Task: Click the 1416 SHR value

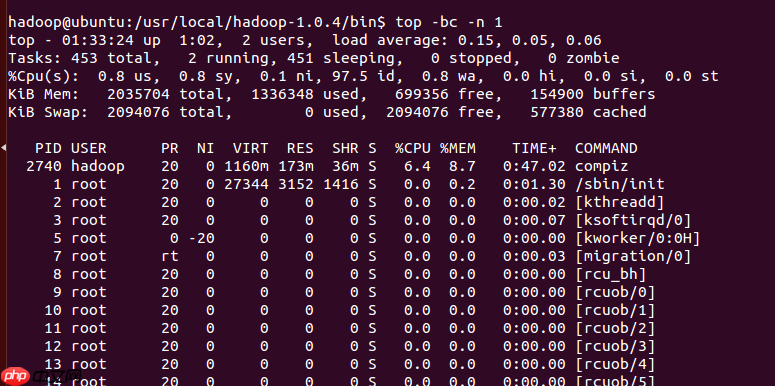Action: tap(341, 184)
